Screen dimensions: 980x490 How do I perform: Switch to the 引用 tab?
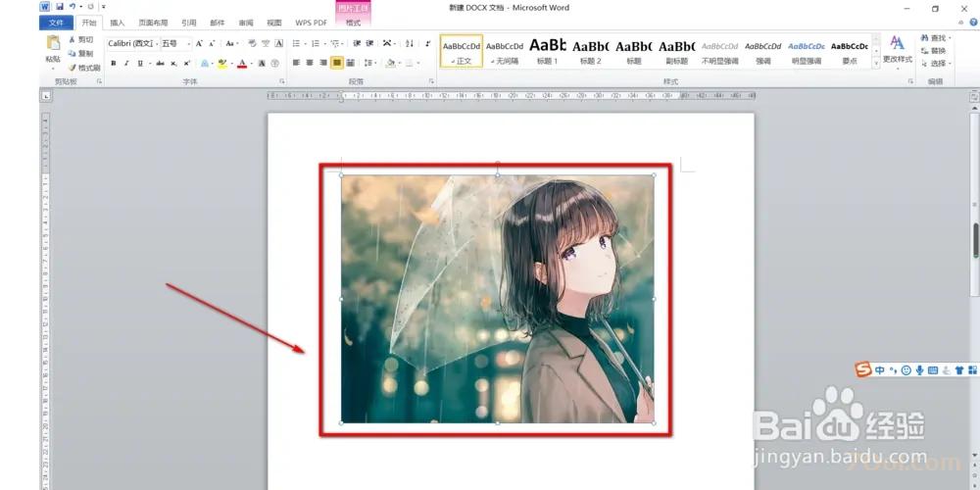click(189, 23)
